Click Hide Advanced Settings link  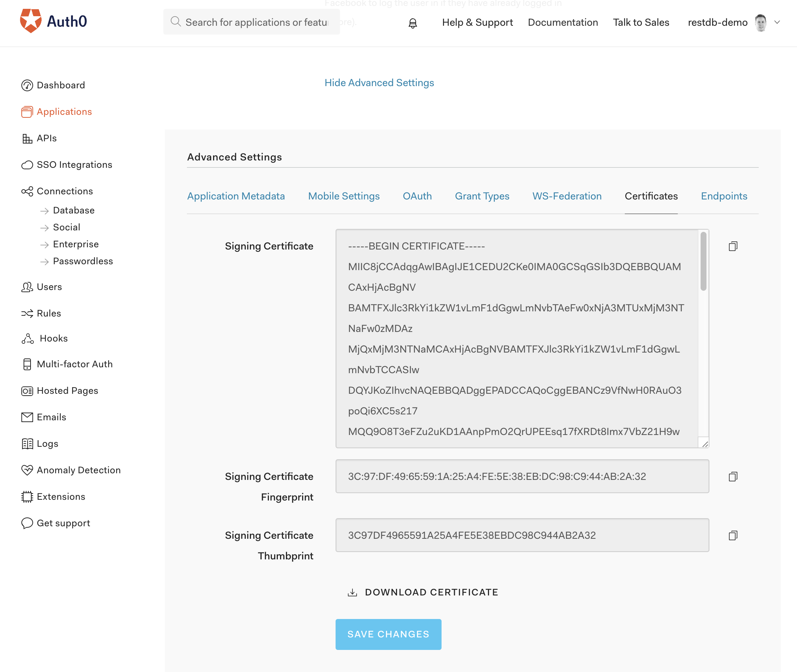click(379, 83)
